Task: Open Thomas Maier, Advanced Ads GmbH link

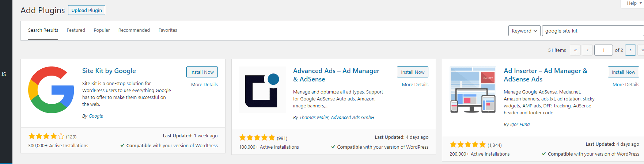Action: (337, 118)
